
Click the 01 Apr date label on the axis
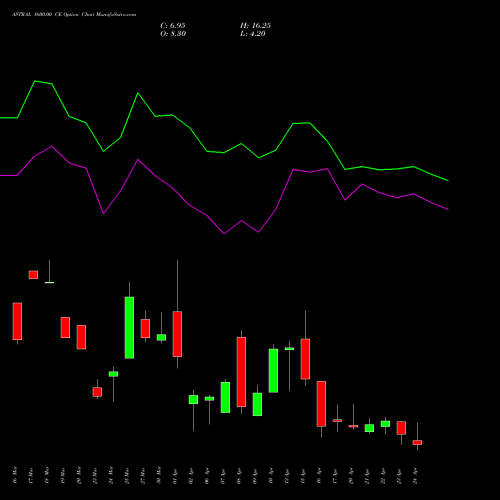click(x=175, y=477)
